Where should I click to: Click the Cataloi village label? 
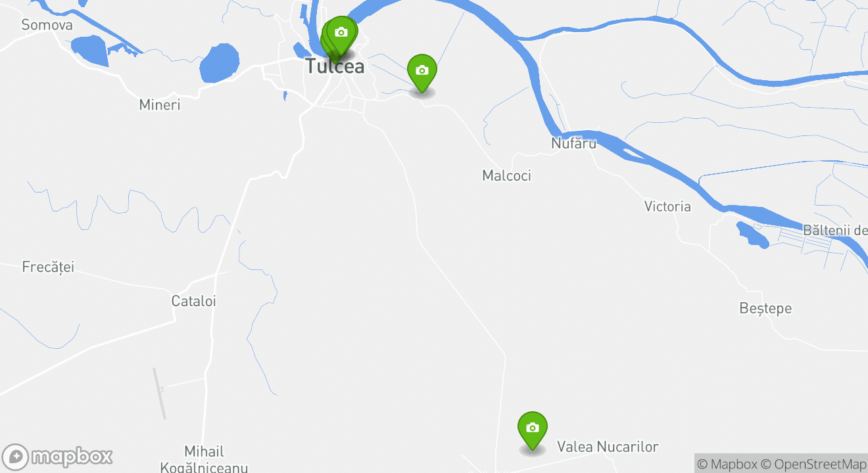pyautogui.click(x=193, y=301)
